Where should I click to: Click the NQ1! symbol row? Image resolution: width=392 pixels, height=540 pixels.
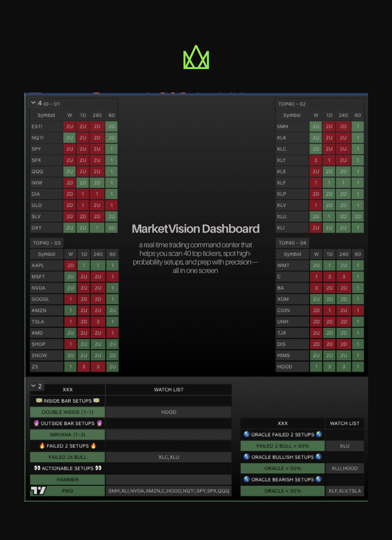coord(74,138)
